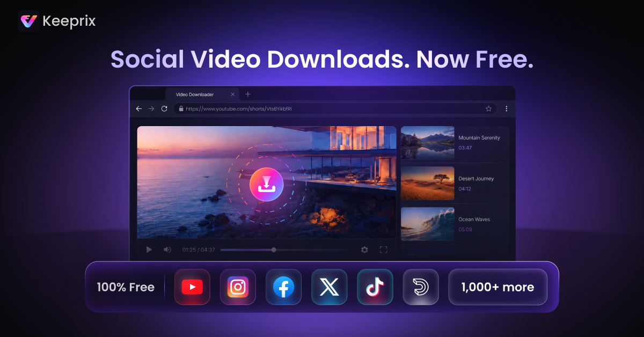
Task: Click the X (Twitter) icon
Action: [329, 287]
